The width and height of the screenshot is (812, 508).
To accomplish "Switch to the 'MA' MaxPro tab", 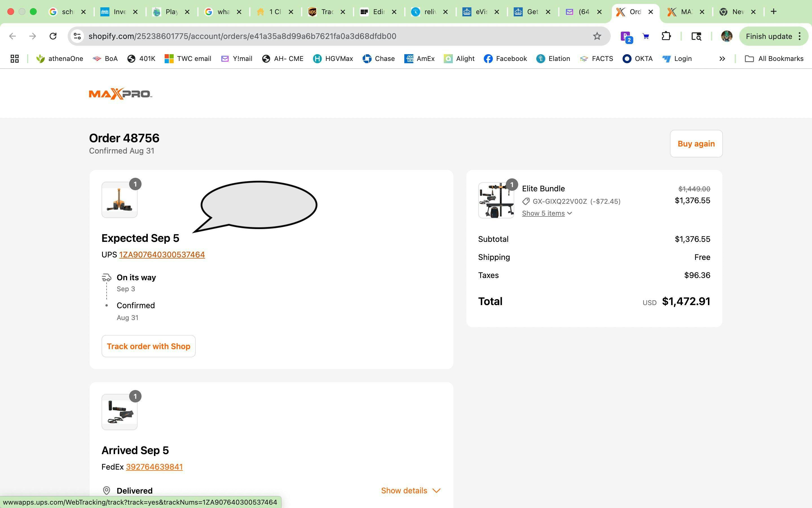I will [x=686, y=12].
